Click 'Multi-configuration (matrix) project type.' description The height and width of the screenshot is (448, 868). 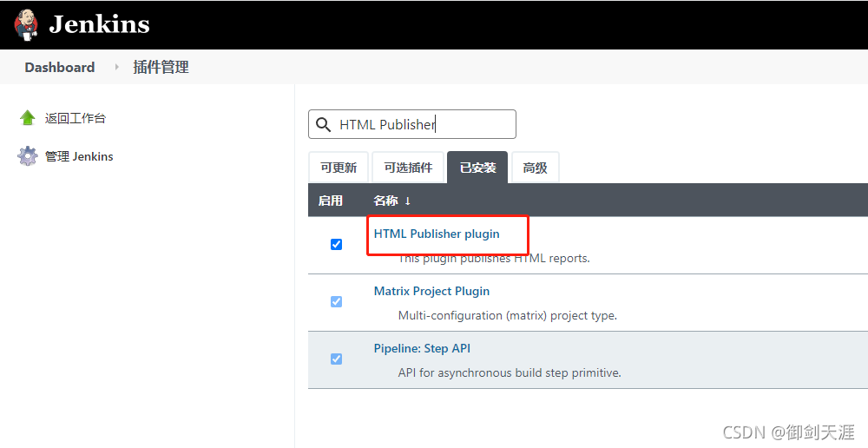(x=508, y=316)
